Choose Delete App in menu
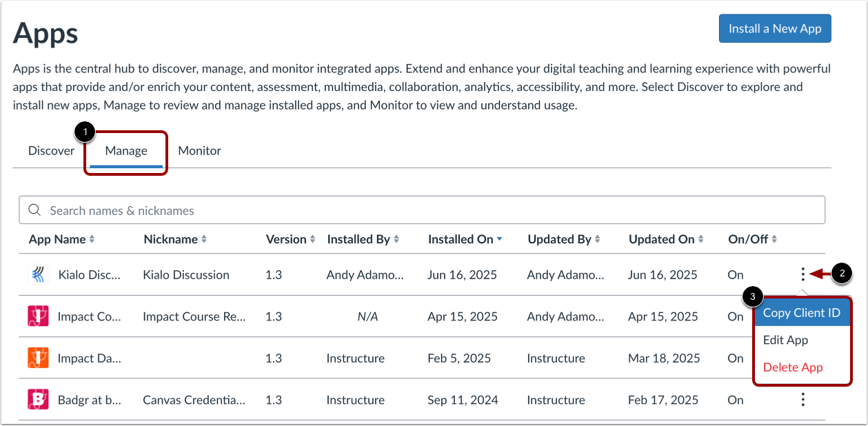Viewport: 868px width, 426px height. (x=793, y=367)
